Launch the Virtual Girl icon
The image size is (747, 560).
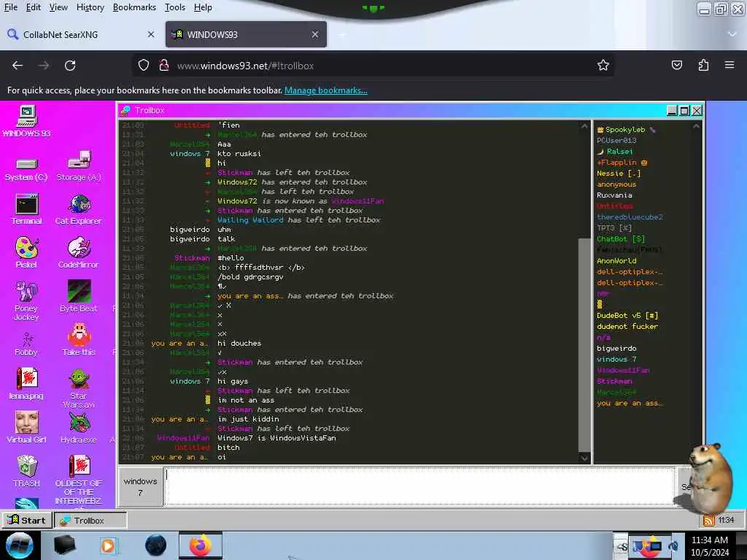[26, 427]
